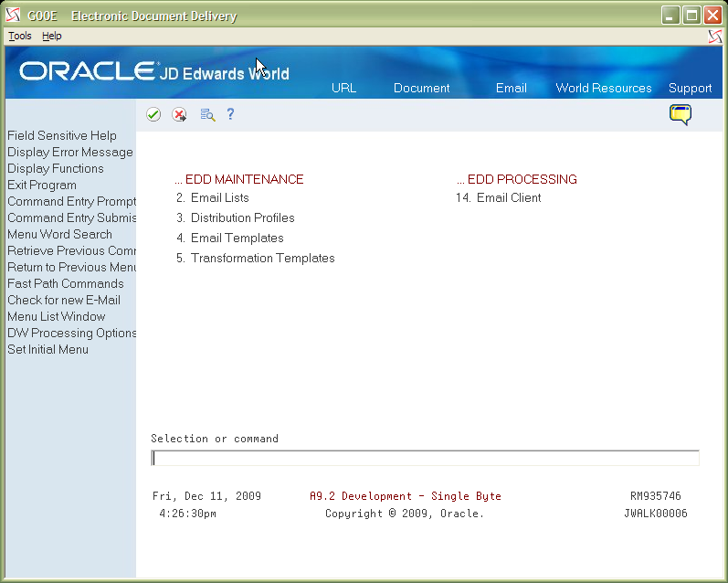Select Display Error Message in sidebar

70,153
